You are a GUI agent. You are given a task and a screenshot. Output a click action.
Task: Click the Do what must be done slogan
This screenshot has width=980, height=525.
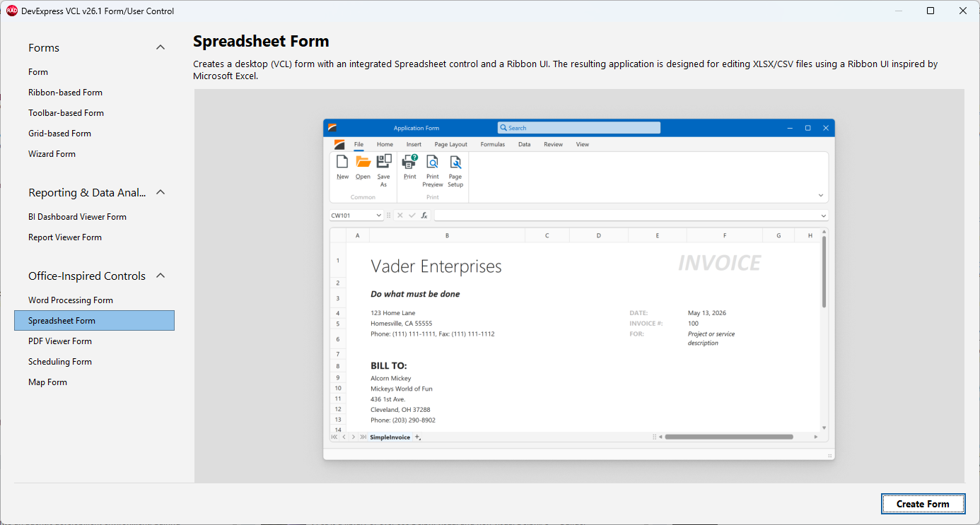416,294
